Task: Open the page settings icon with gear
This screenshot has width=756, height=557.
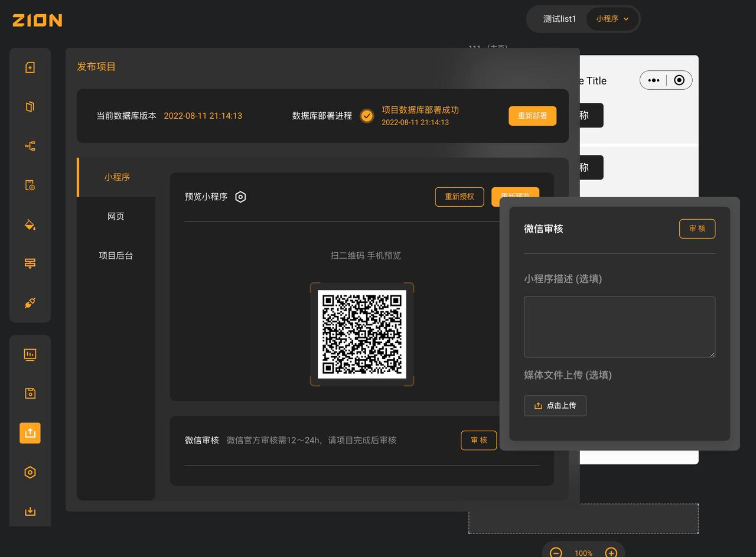Action: click(x=30, y=185)
